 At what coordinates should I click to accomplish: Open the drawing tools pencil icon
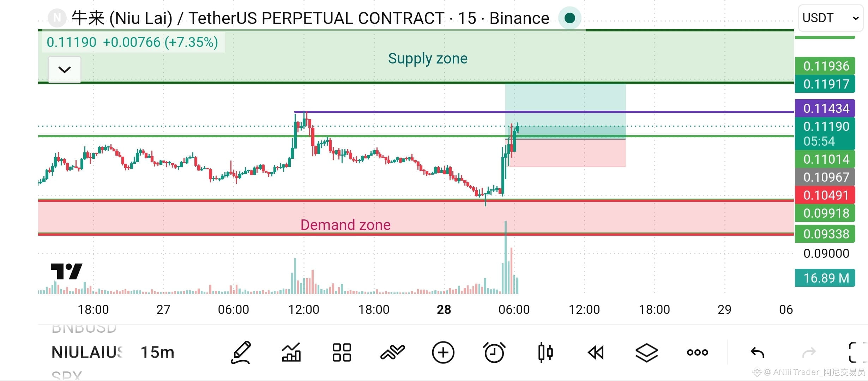point(241,352)
